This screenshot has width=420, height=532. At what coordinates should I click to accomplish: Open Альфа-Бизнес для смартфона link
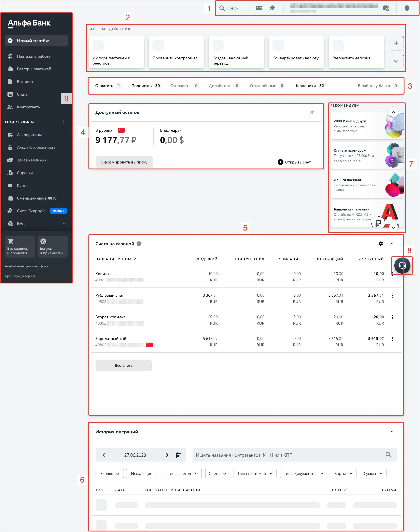pos(27,266)
